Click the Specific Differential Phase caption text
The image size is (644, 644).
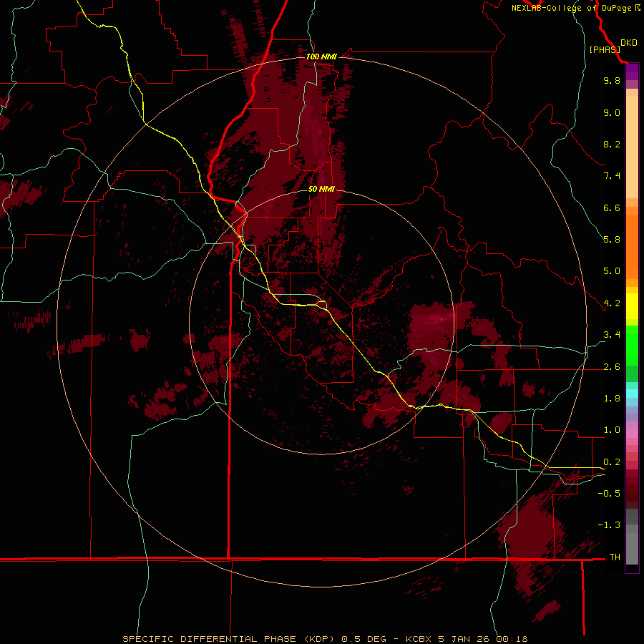tap(325, 639)
